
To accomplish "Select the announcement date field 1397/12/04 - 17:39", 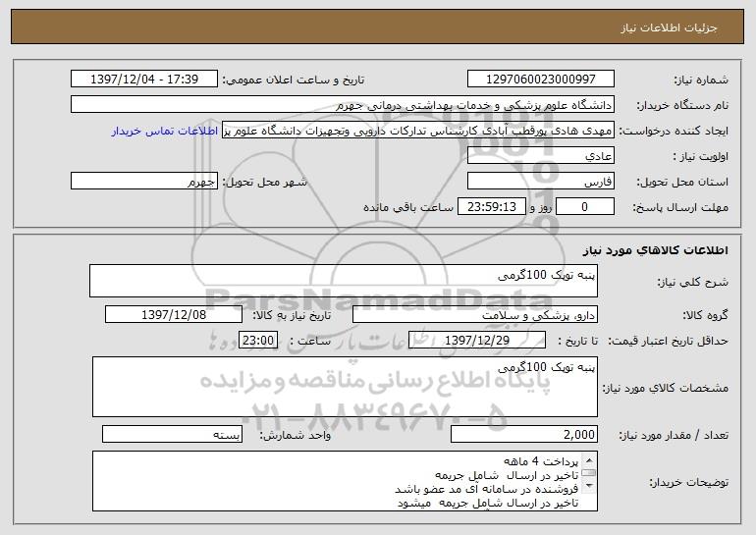I will pyautogui.click(x=144, y=79).
